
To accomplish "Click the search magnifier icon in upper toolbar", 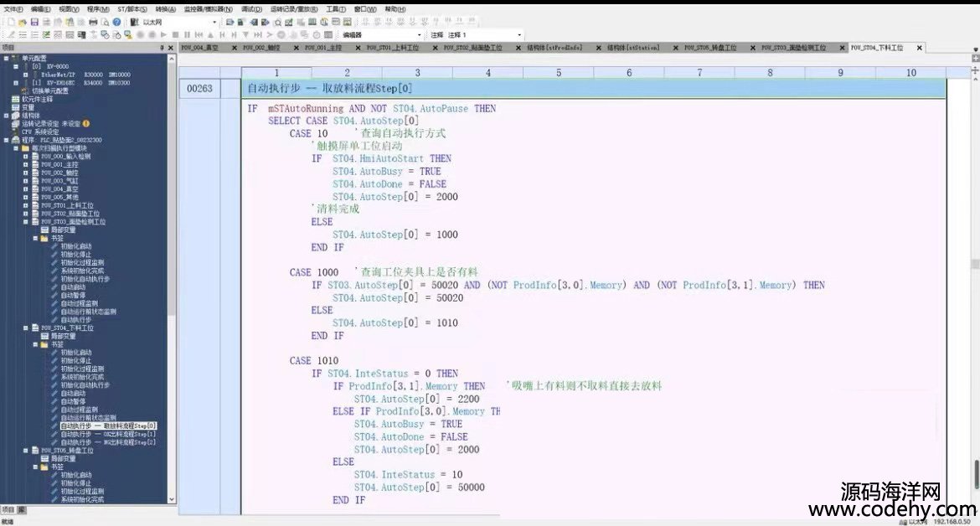I will pyautogui.click(x=277, y=22).
